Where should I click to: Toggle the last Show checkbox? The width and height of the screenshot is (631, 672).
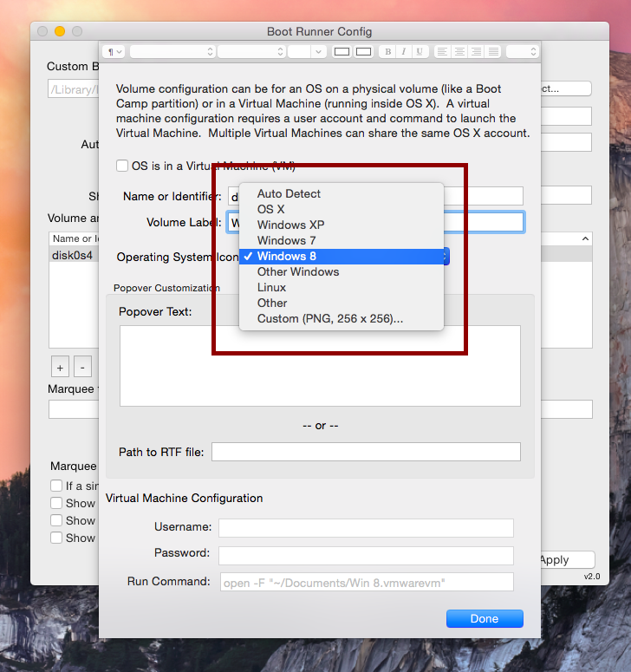point(56,538)
